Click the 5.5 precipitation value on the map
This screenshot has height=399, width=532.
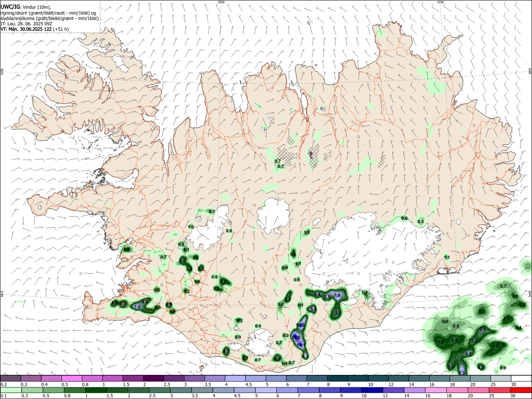(x=327, y=297)
